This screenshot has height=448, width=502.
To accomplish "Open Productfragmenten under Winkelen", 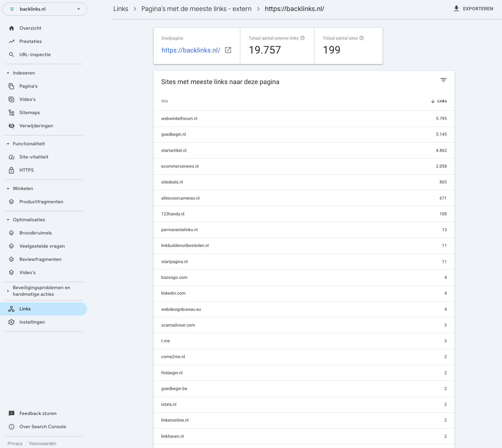I will pos(41,201).
